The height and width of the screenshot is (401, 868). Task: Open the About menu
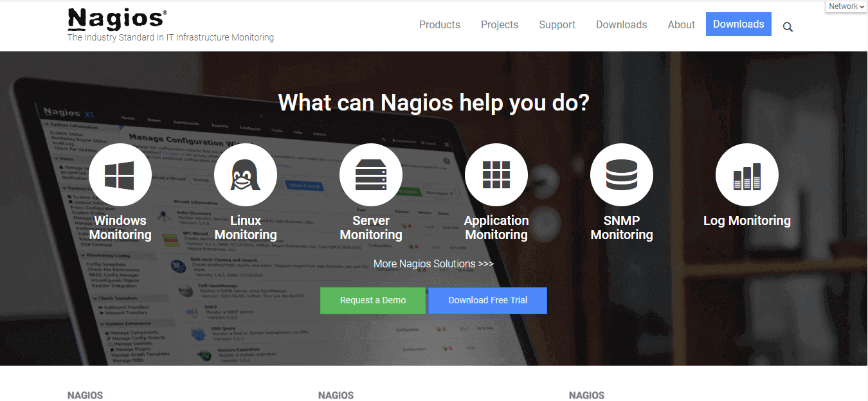coord(681,24)
